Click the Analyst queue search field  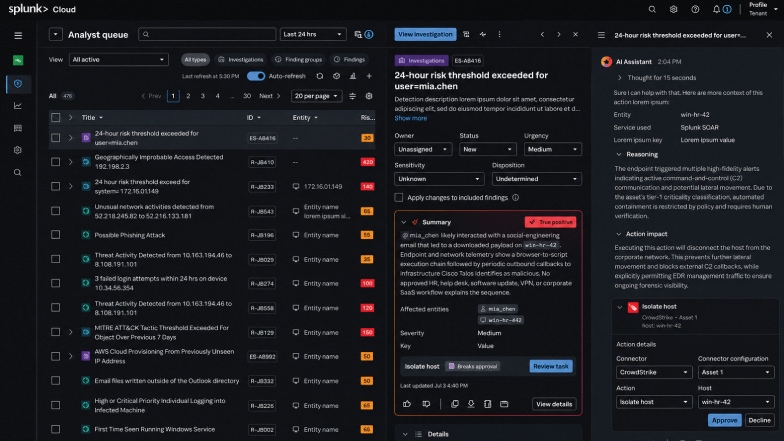tap(207, 34)
